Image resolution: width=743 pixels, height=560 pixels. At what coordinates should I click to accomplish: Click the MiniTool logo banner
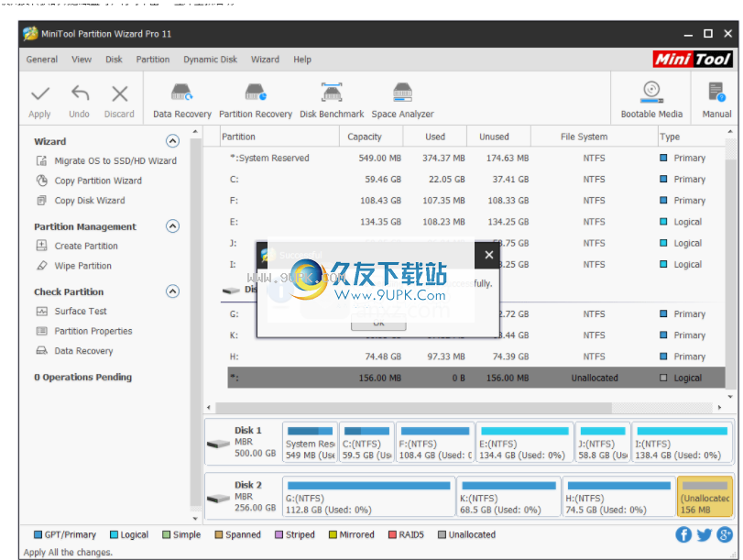click(693, 60)
